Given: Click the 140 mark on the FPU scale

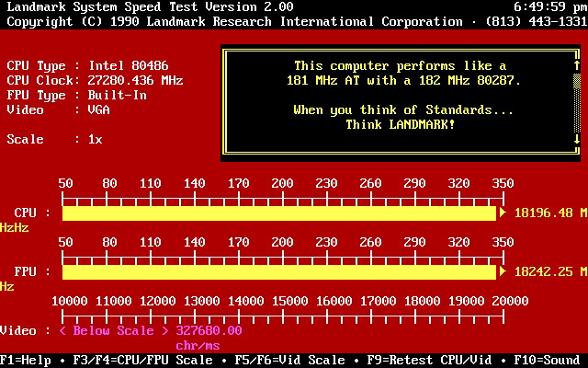Looking at the screenshot, I should (x=194, y=242).
